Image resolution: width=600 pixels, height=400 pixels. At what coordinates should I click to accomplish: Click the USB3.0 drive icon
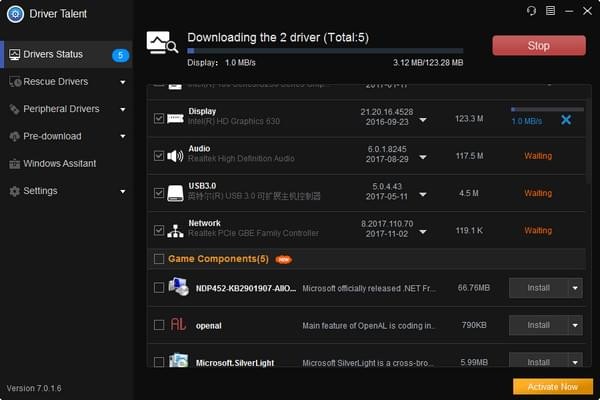click(x=175, y=193)
